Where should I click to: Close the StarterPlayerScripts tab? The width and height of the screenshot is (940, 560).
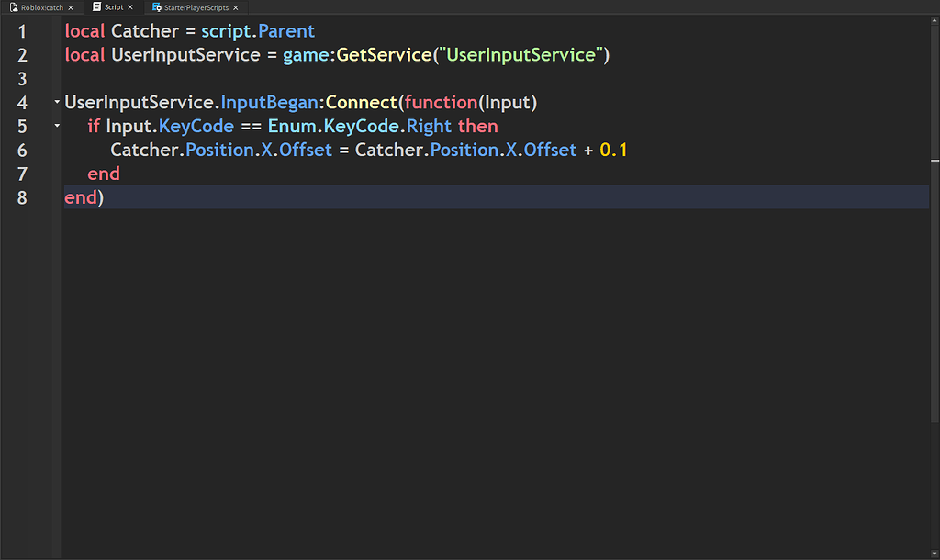(235, 7)
